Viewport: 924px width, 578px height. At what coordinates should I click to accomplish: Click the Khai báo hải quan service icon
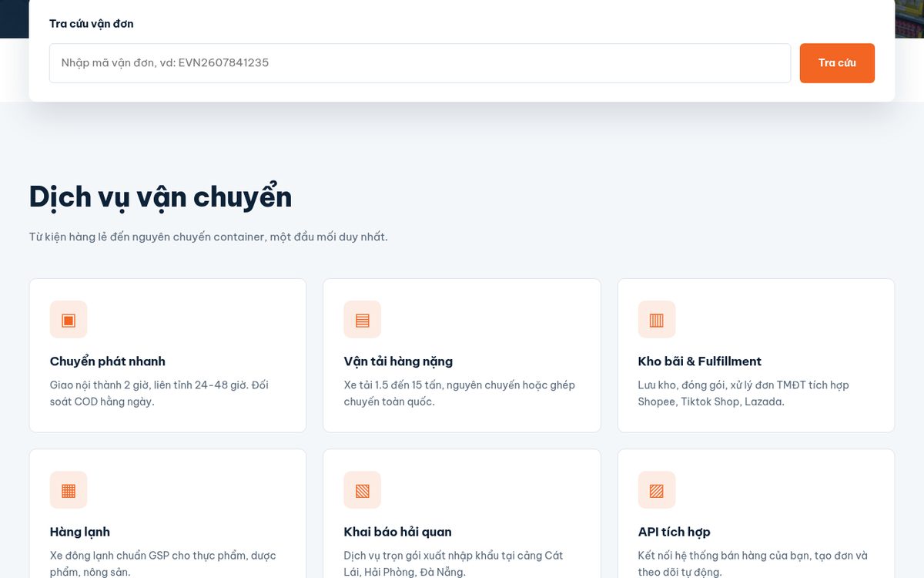coord(363,490)
